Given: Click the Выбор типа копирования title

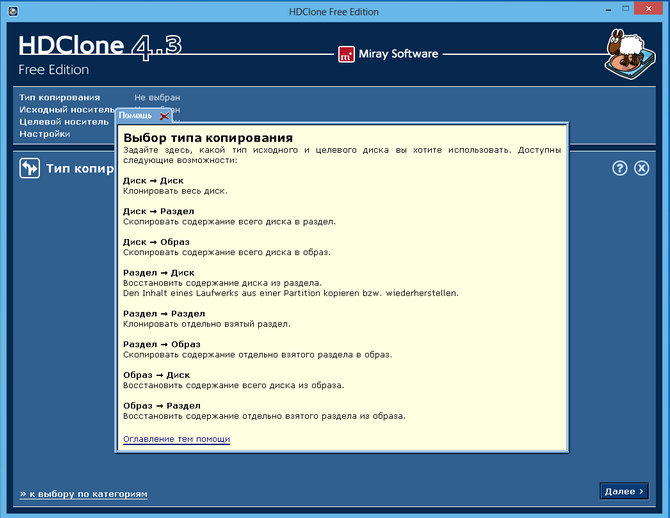Looking at the screenshot, I should tap(208, 138).
